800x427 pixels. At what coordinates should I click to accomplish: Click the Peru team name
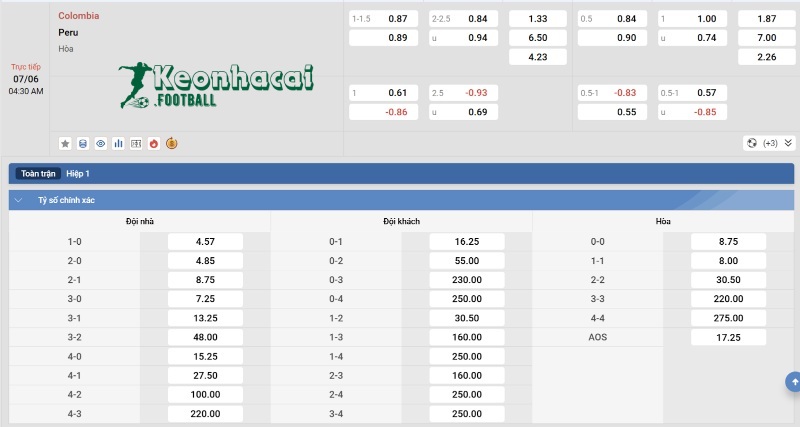coord(68,32)
